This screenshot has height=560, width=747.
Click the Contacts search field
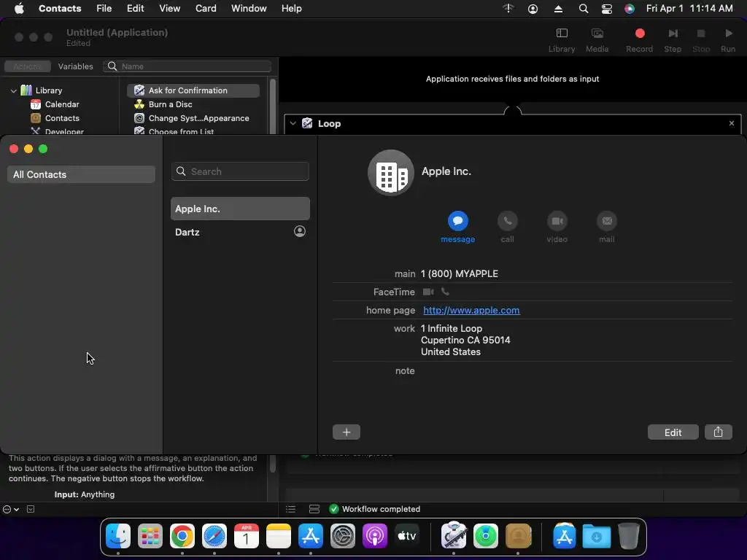coord(240,171)
